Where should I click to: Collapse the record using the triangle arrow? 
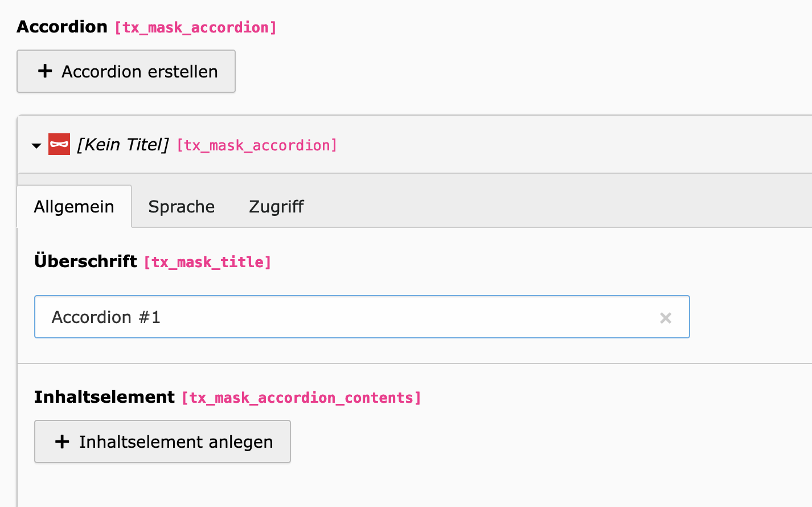pyautogui.click(x=36, y=146)
